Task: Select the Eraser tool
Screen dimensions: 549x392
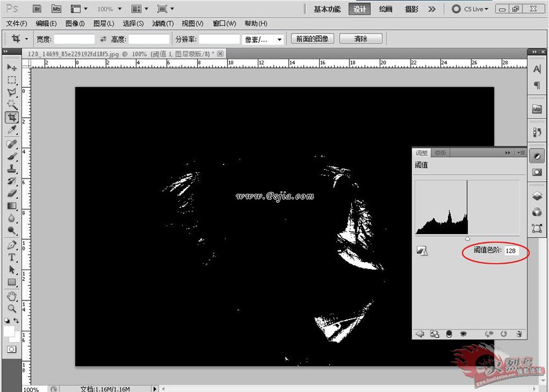Action: 11,193
